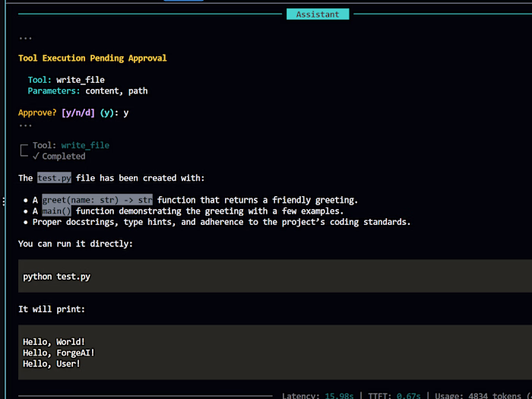The width and height of the screenshot is (532, 399).
Task: Click the 'It will print:' line
Action: tap(52, 309)
